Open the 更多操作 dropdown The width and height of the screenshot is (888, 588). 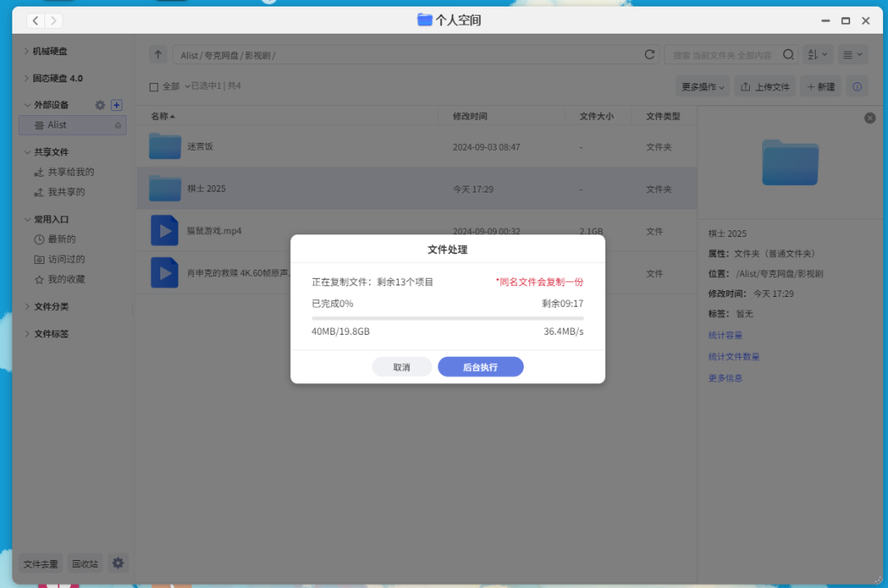point(701,86)
